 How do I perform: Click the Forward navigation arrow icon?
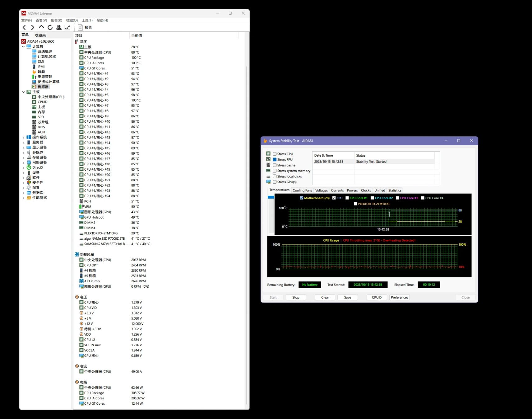point(33,27)
